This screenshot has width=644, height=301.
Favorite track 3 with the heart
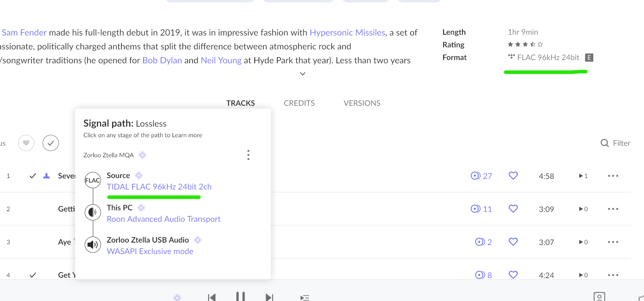[513, 242]
